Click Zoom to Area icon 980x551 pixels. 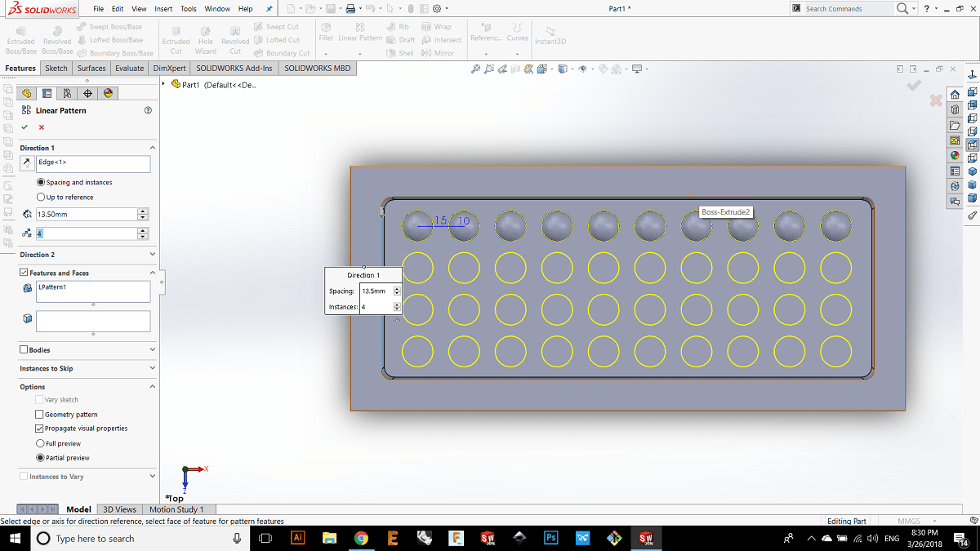pos(490,69)
